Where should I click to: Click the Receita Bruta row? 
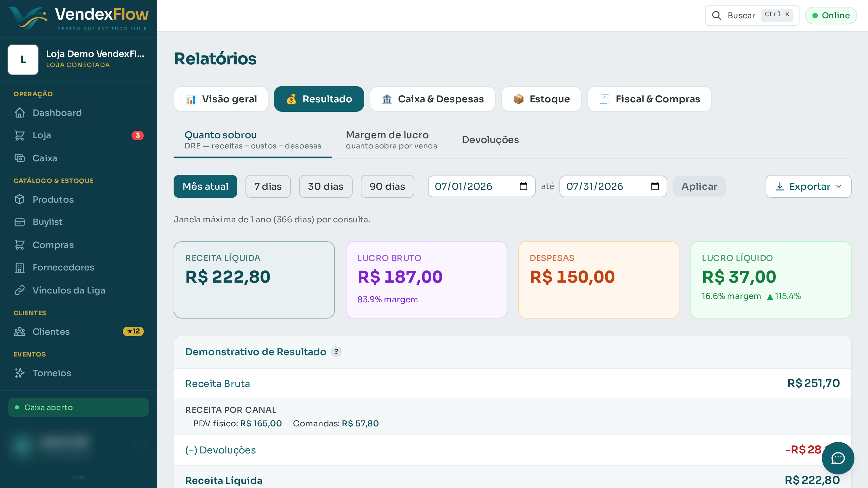(513, 384)
